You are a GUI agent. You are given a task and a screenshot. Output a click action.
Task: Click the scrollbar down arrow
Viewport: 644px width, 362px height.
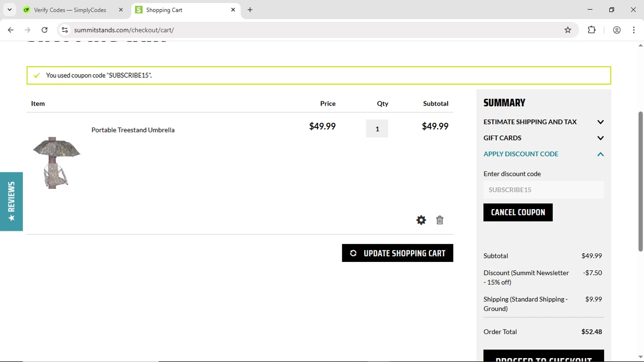640,357
